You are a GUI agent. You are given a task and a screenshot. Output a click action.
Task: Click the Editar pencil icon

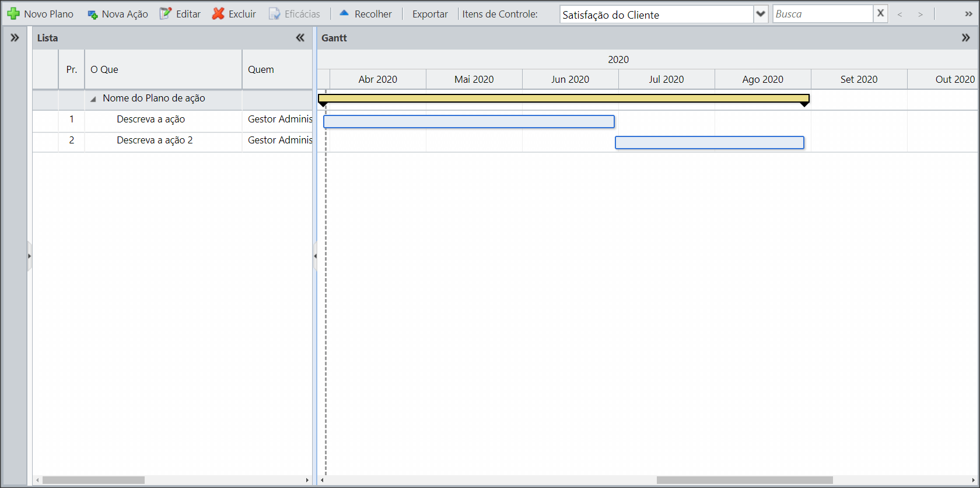pos(166,13)
